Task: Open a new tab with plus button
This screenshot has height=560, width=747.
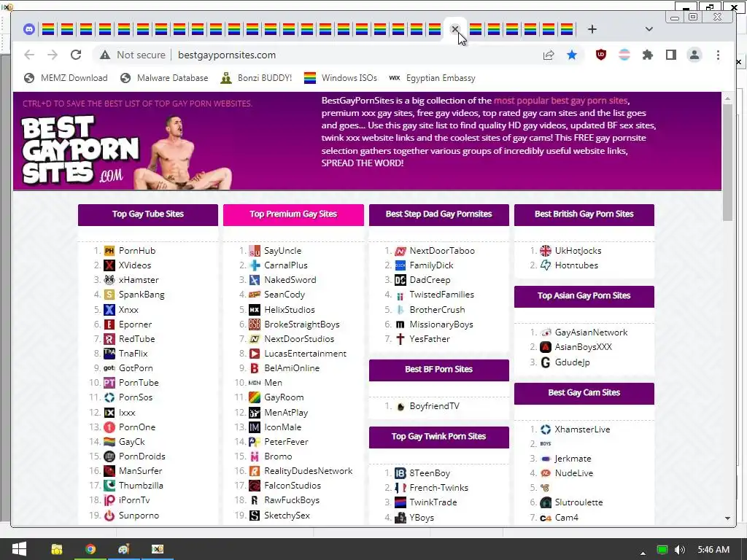Action: (592, 29)
